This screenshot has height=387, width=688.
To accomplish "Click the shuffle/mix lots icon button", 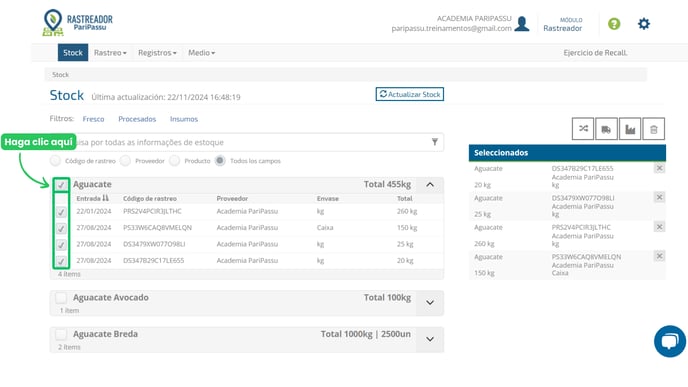I will (583, 129).
